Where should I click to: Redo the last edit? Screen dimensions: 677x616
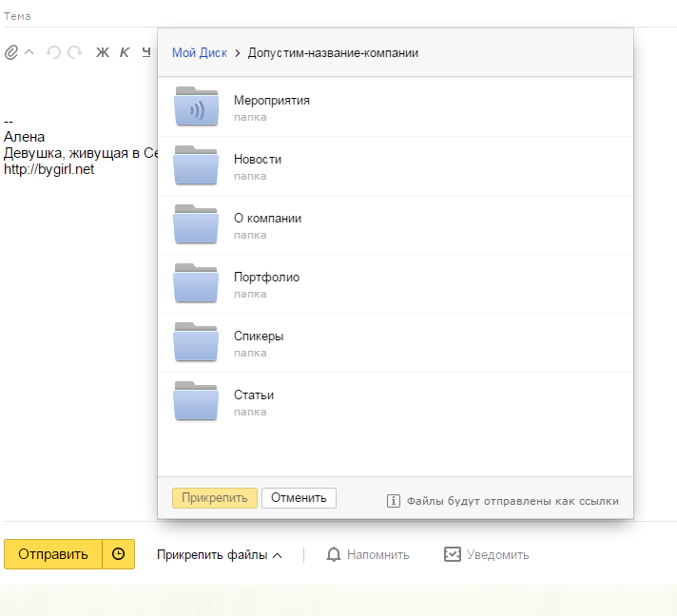coord(75,52)
